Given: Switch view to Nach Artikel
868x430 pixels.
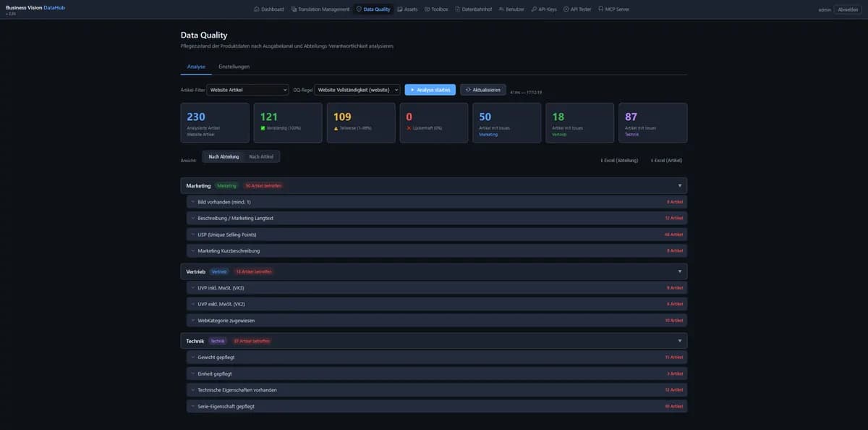Looking at the screenshot, I should [x=261, y=156].
